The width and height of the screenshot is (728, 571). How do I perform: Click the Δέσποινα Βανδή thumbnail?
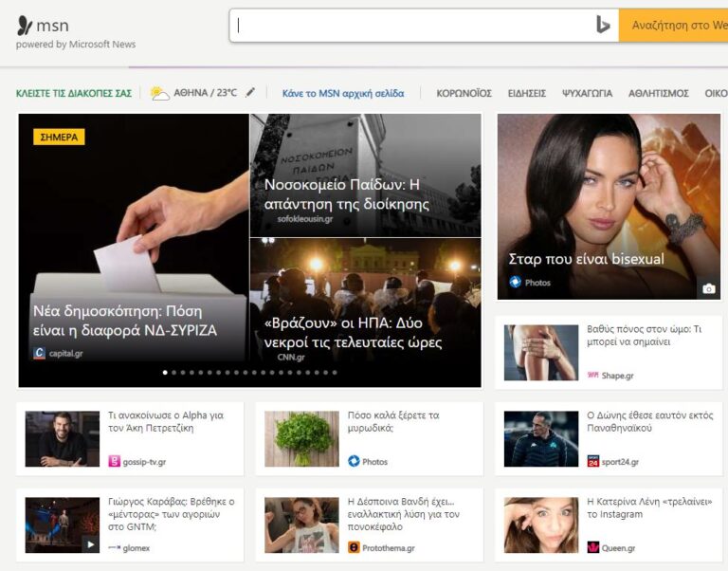click(301, 525)
